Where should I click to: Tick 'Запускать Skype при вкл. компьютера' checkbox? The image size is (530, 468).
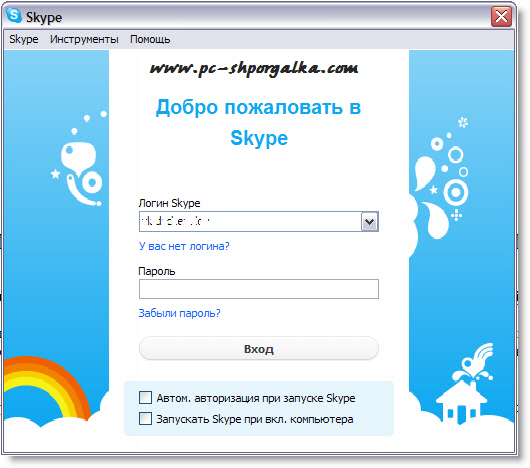[x=145, y=419]
